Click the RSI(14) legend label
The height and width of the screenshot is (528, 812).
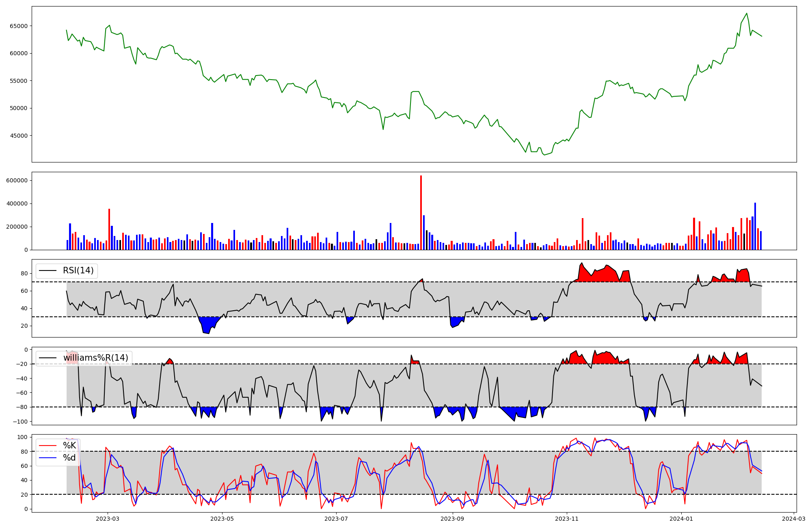(78, 271)
